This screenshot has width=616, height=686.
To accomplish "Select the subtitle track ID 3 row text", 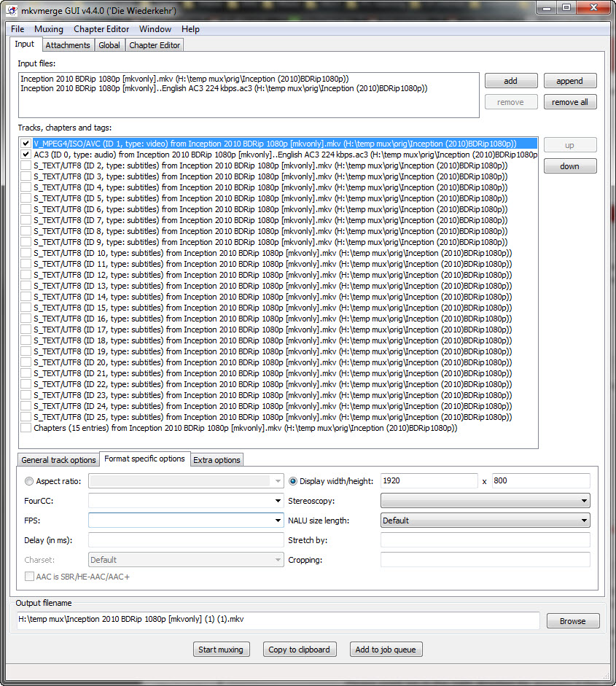I will coord(270,176).
